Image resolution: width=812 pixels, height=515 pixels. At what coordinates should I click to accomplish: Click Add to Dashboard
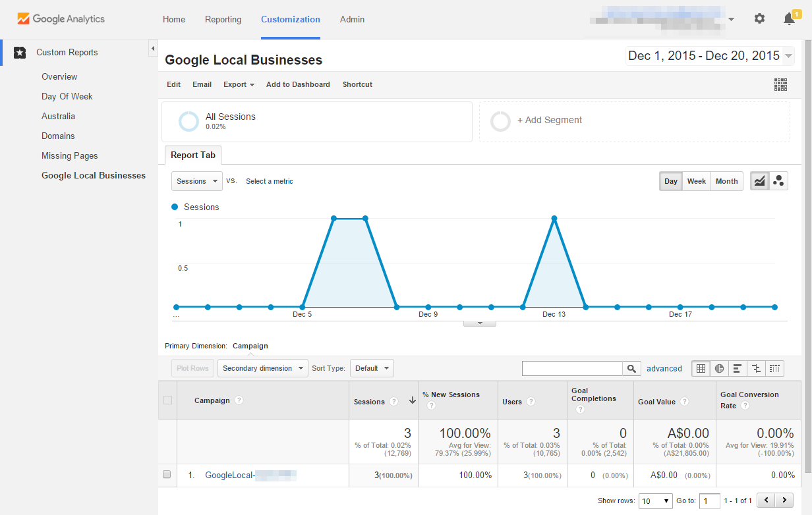(298, 84)
